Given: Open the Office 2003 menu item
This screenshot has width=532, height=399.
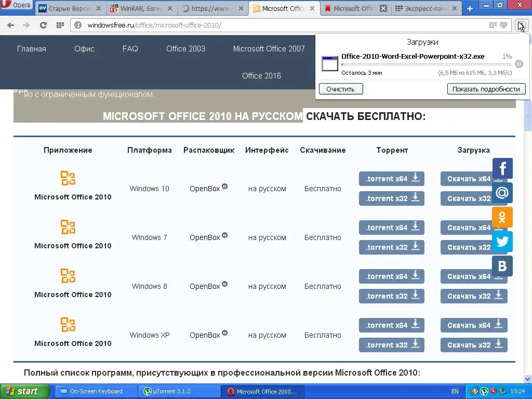Looking at the screenshot, I should coord(185,49).
